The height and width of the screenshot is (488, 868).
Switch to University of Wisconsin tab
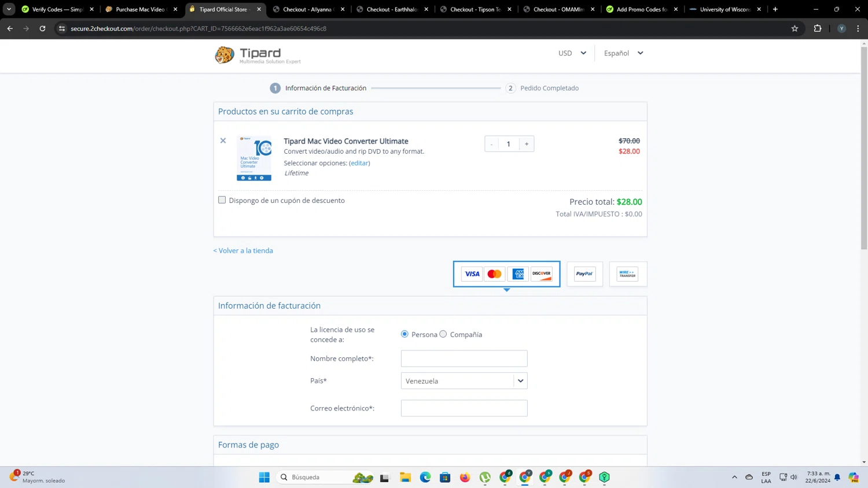coord(725,9)
